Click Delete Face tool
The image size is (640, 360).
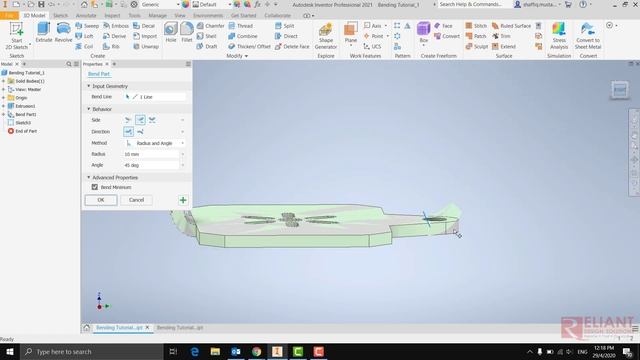coord(292,47)
